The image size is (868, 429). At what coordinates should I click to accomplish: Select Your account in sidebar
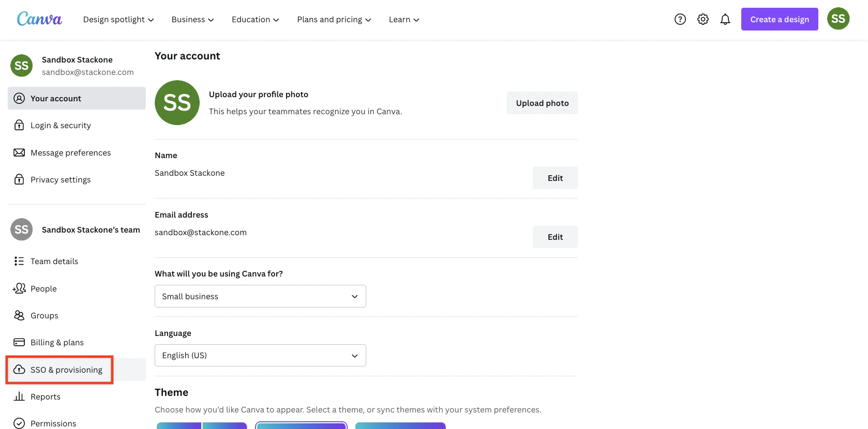pyautogui.click(x=77, y=98)
